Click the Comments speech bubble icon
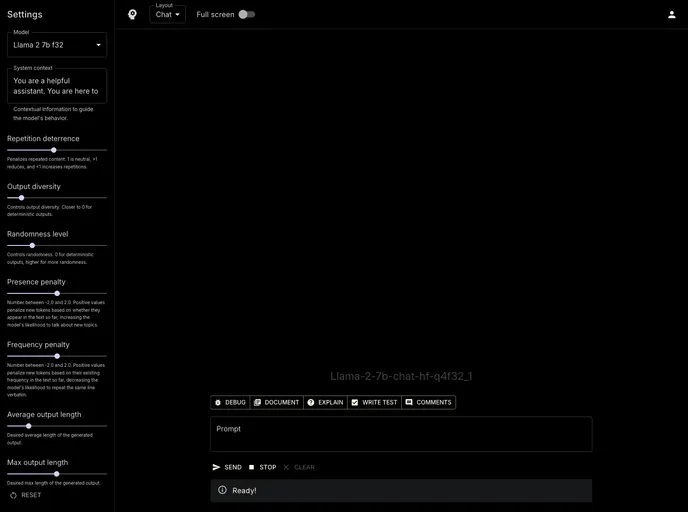The image size is (688, 512). pyautogui.click(x=409, y=402)
